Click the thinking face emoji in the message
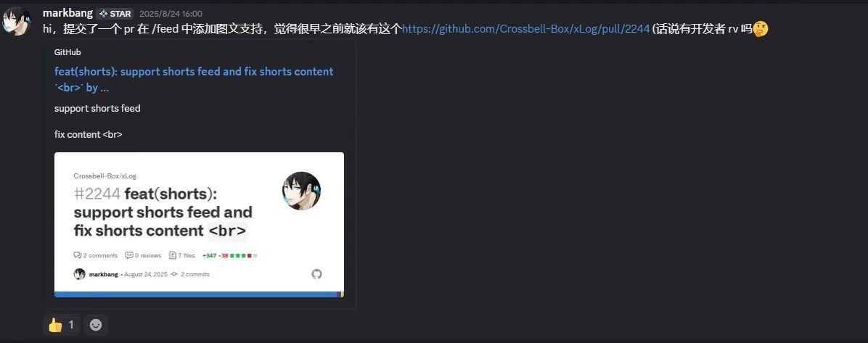 [x=761, y=29]
